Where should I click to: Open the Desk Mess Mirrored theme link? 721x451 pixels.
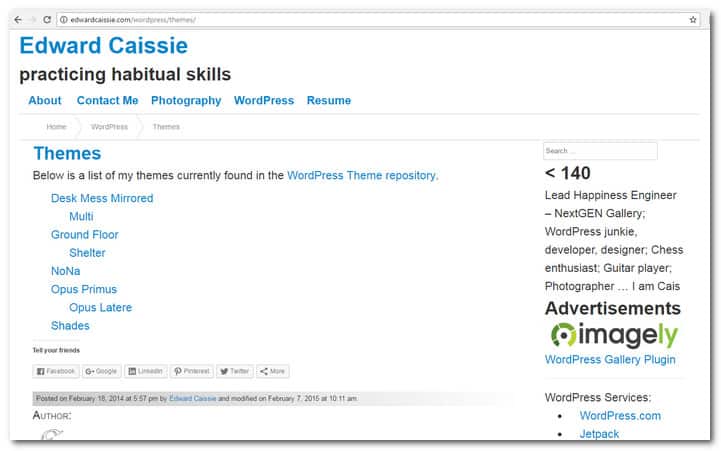(x=102, y=198)
